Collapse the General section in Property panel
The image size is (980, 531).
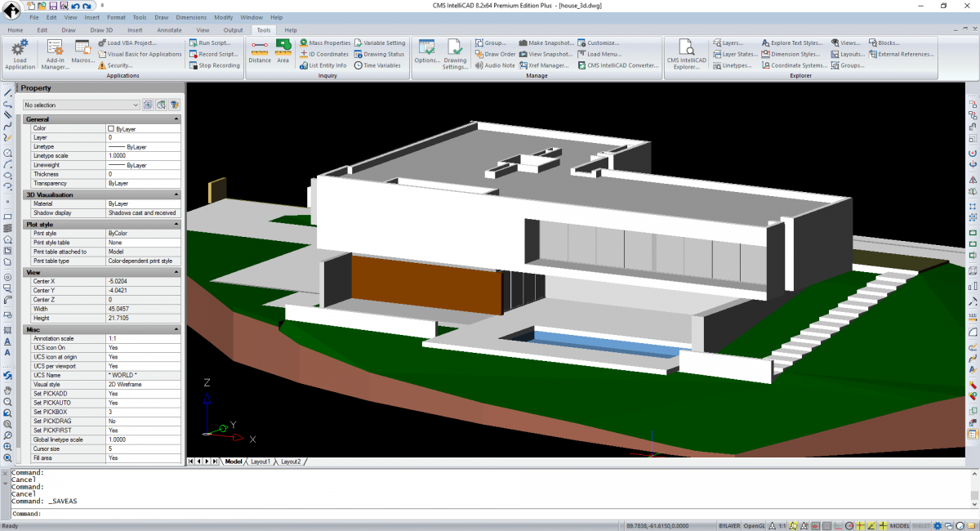click(x=178, y=118)
